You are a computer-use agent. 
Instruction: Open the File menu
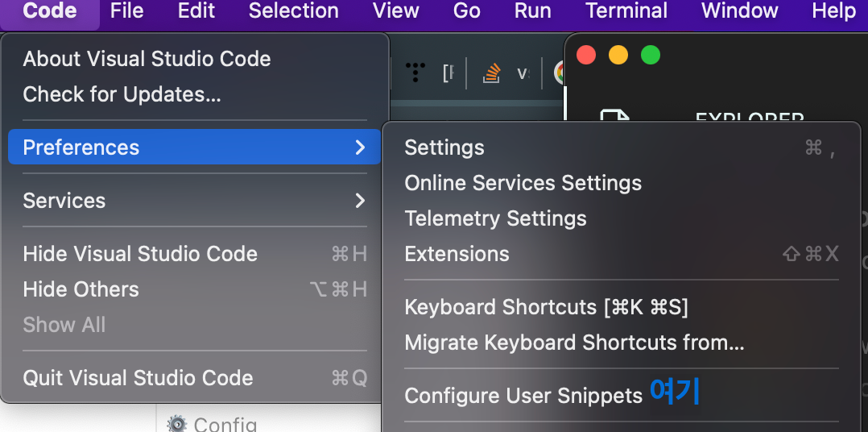[126, 10]
